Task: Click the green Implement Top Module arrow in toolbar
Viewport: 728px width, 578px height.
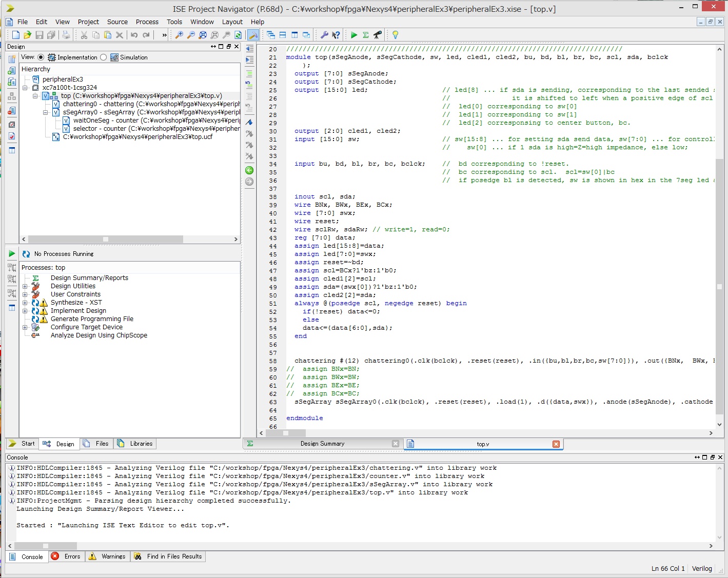Action: [354, 35]
